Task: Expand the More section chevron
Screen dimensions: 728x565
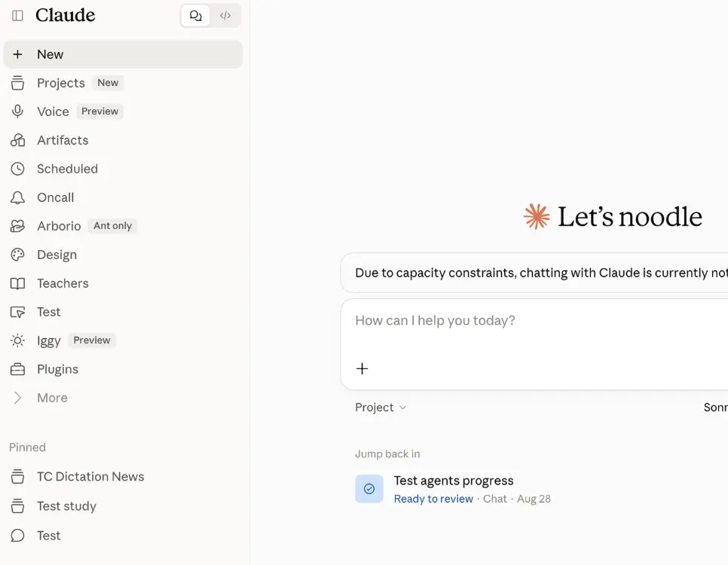Action: (x=17, y=398)
